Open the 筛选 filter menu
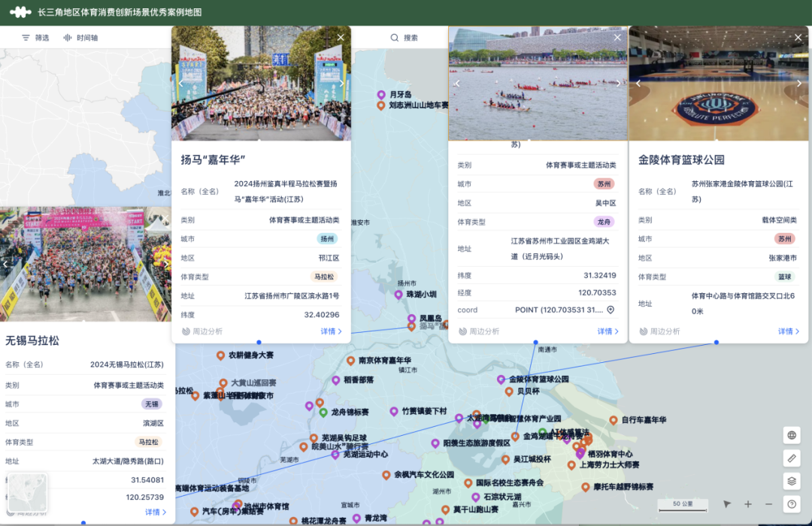 pyautogui.click(x=35, y=38)
